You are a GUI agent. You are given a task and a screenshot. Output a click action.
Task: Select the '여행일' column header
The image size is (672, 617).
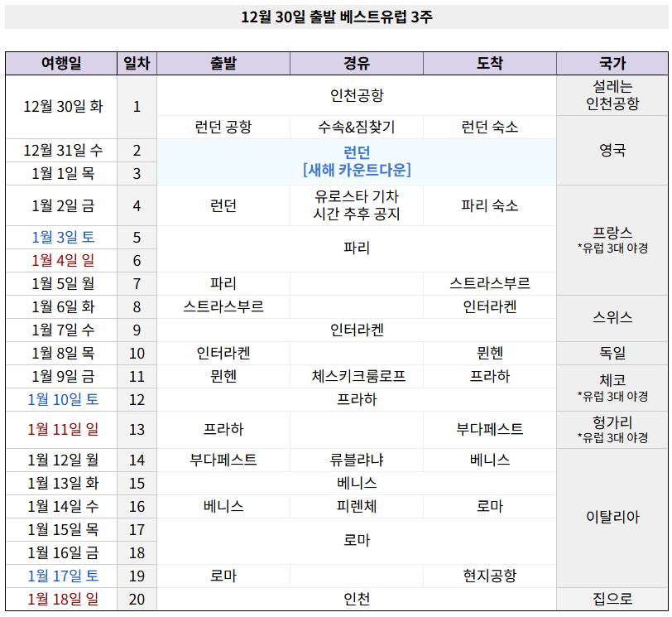(x=61, y=64)
